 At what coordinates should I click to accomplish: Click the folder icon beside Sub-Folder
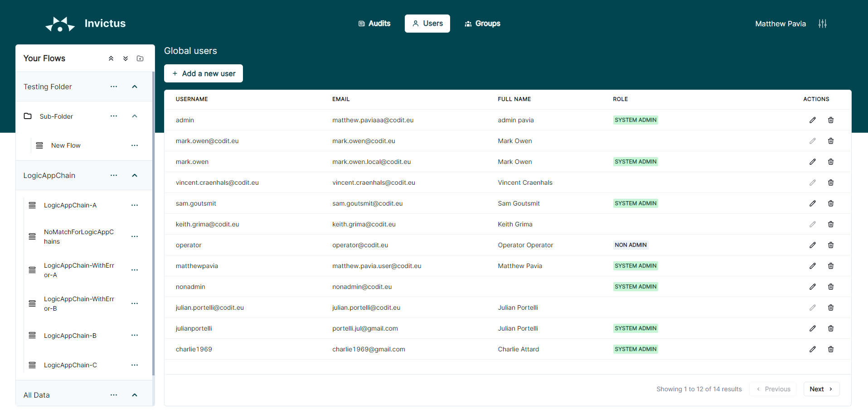tap(27, 116)
